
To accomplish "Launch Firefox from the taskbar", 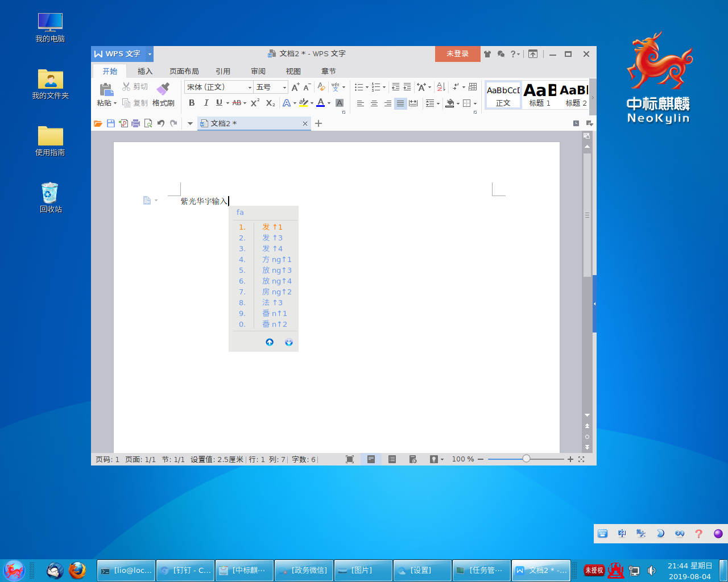I will 77,570.
